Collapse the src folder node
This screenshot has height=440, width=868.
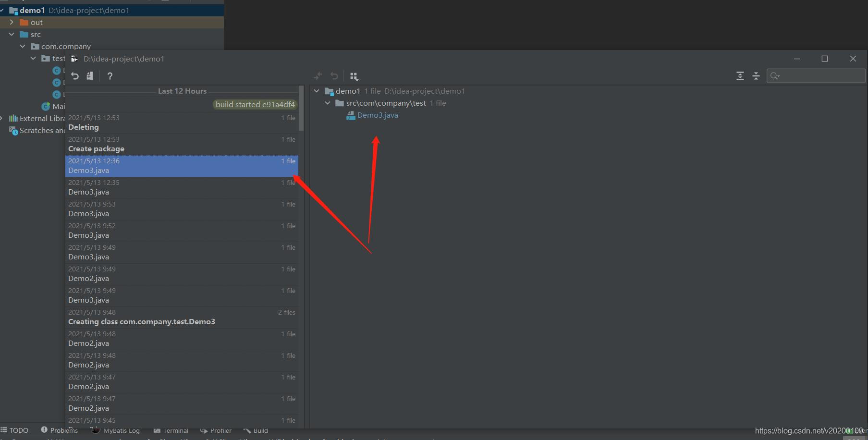coord(12,34)
